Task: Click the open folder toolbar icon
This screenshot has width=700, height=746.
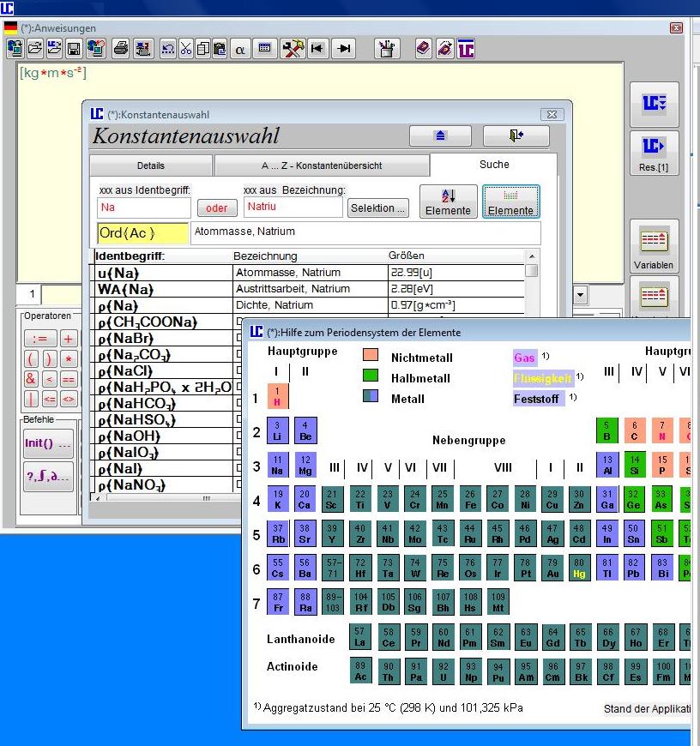Action: tap(34, 49)
